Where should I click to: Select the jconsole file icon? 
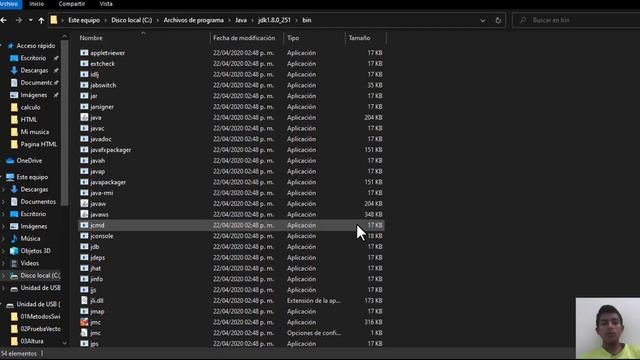(x=84, y=236)
